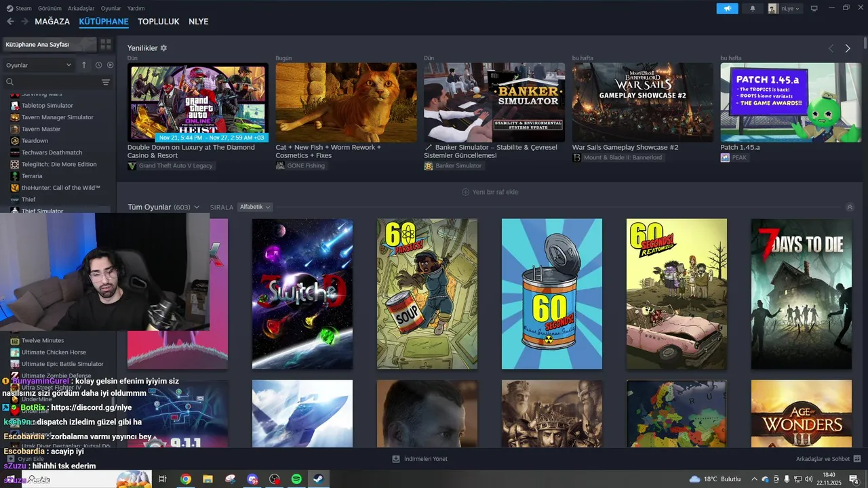Open the Yardım menu
The image size is (868, 488).
(136, 8)
